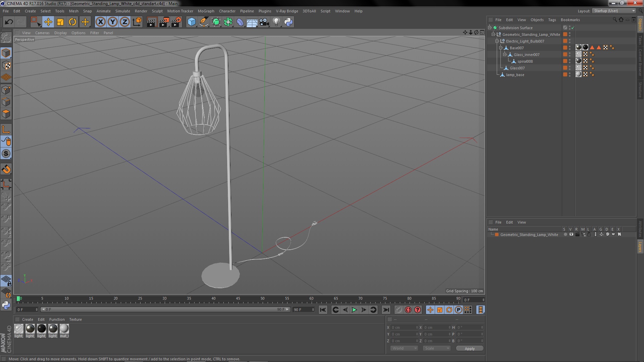Toggle the X-axis lock
The image size is (644, 362).
[100, 22]
